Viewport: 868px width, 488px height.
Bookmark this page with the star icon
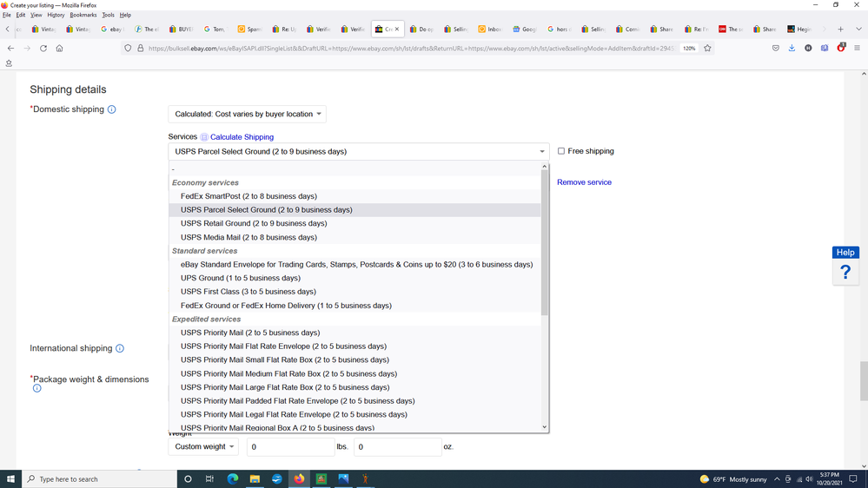point(707,48)
